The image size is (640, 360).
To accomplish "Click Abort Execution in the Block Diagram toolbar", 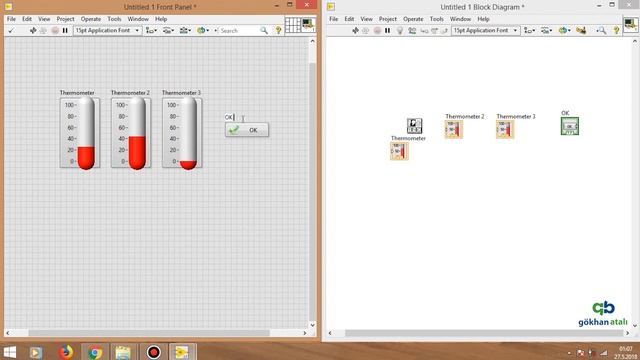I will (377, 31).
